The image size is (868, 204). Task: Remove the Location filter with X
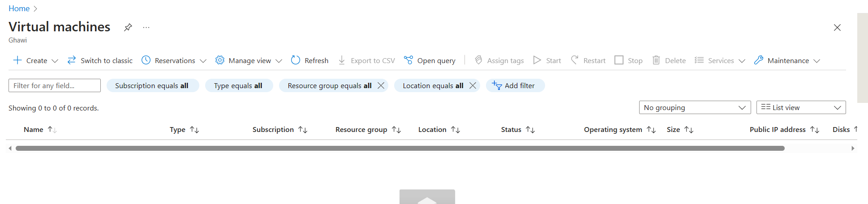(473, 85)
